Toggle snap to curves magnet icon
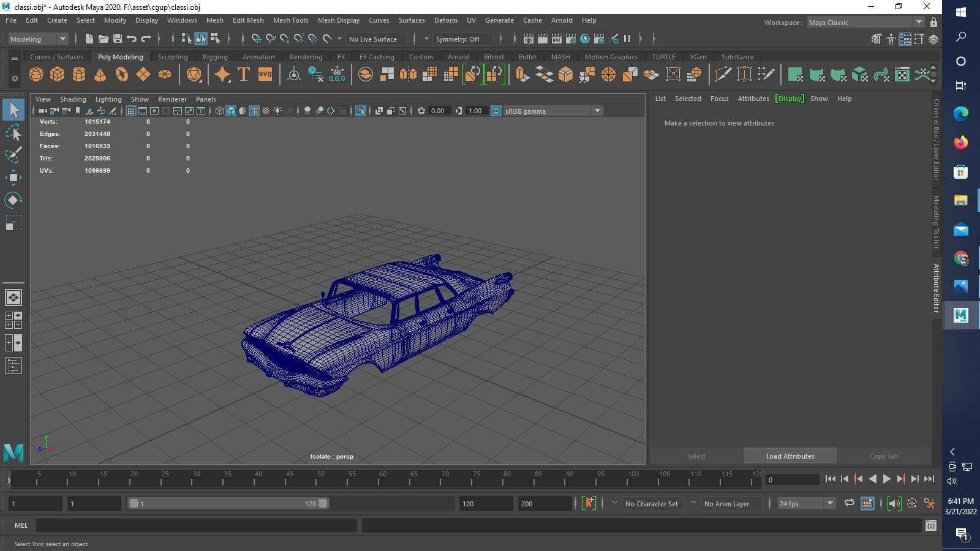Screen dimensions: 980x551 tap(271, 39)
